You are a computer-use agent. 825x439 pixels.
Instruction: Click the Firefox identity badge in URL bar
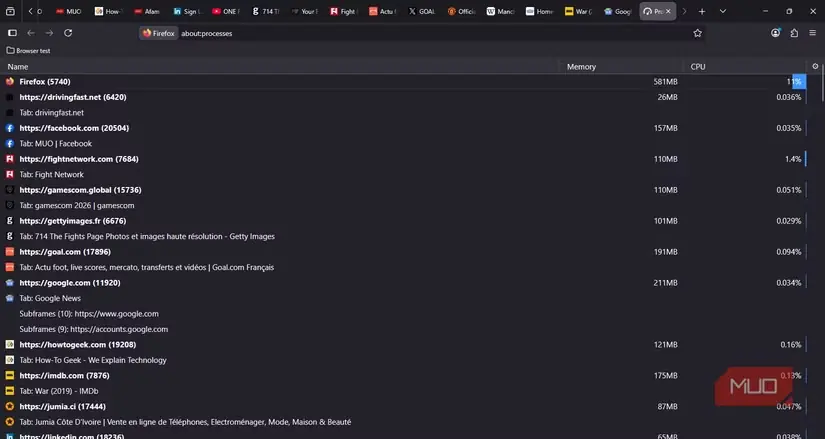click(158, 33)
